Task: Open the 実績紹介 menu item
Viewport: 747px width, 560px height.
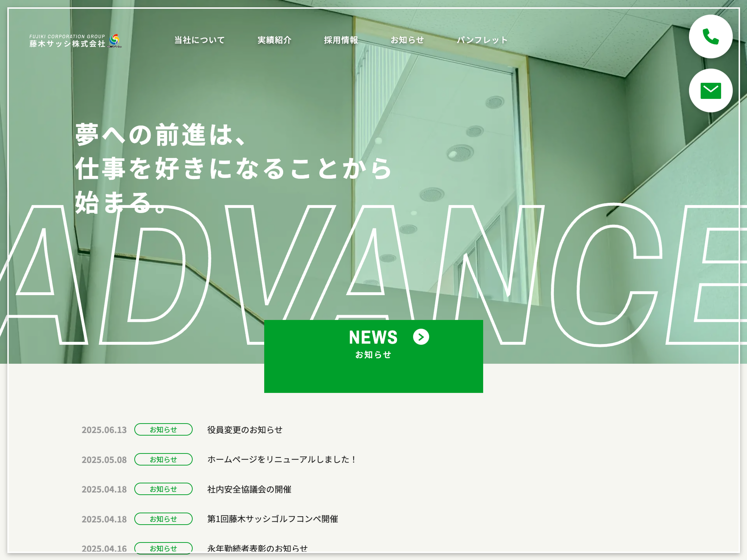Action: tap(274, 40)
